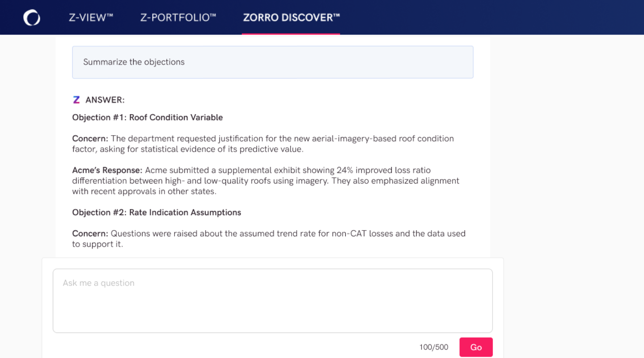Click the ANSWER label
Image resolution: width=644 pixels, height=358 pixels.
[x=105, y=100]
